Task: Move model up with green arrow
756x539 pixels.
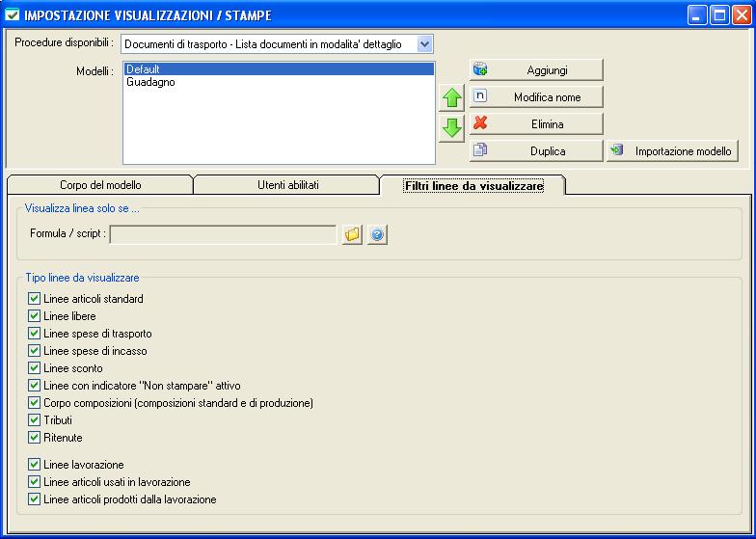Action: coord(451,98)
